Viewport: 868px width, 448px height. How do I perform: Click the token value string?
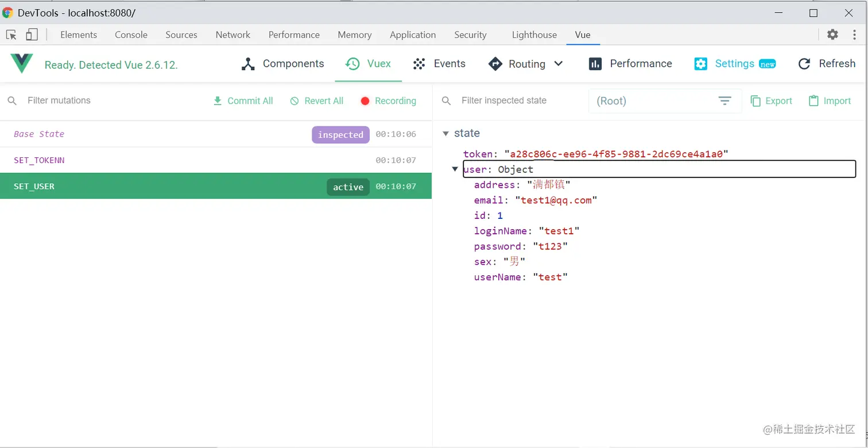coord(616,154)
